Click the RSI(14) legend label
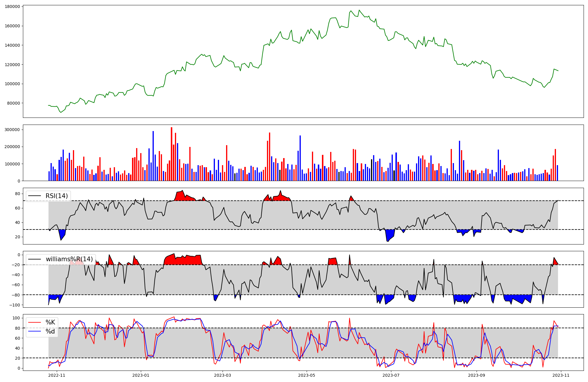 pos(56,196)
